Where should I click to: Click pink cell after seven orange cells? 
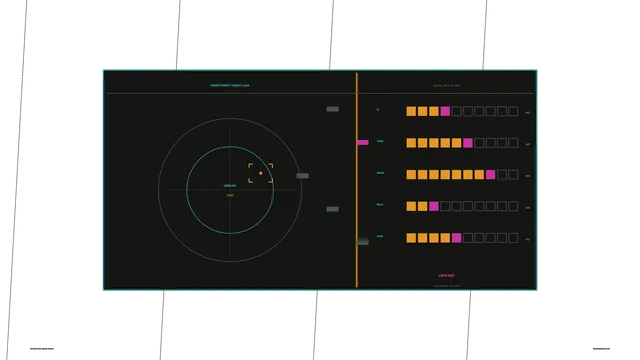(491, 175)
